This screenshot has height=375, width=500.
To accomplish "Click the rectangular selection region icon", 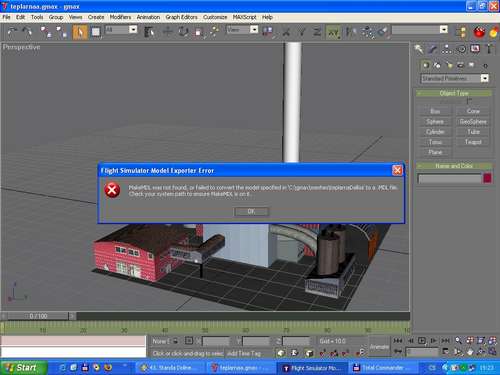I will [96, 32].
